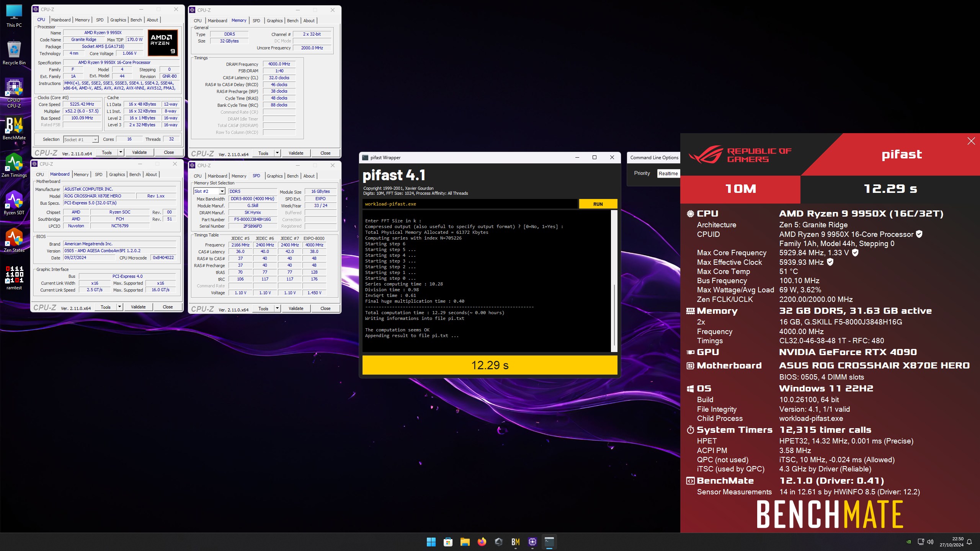Open the Windows Start menu
This screenshot has width=980, height=551.
pos(431,542)
